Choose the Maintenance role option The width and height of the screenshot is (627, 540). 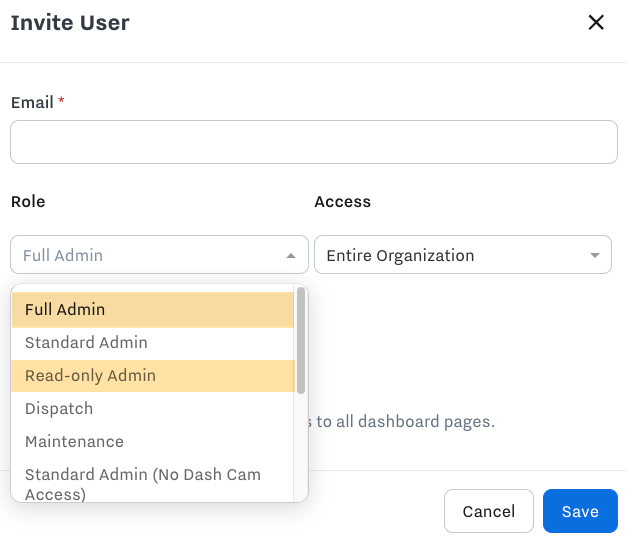click(x=152, y=442)
